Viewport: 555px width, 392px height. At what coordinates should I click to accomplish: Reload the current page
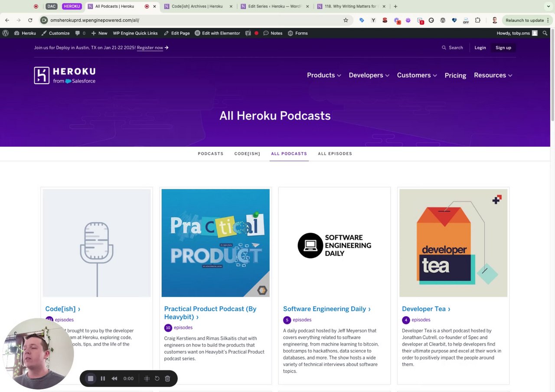click(x=30, y=20)
